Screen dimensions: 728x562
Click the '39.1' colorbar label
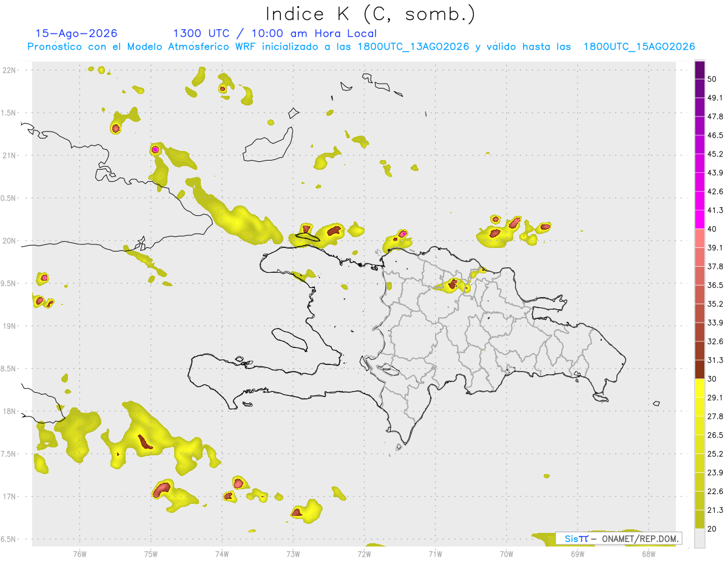click(715, 247)
